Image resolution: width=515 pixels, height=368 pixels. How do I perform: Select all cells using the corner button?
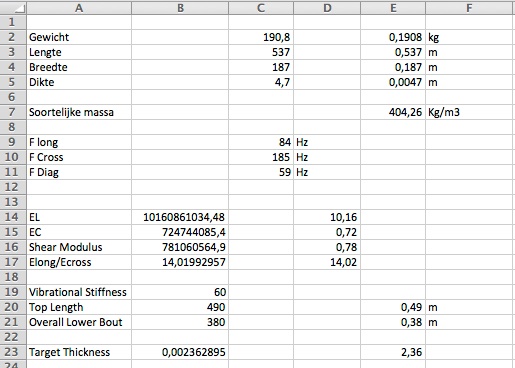[x=13, y=8]
